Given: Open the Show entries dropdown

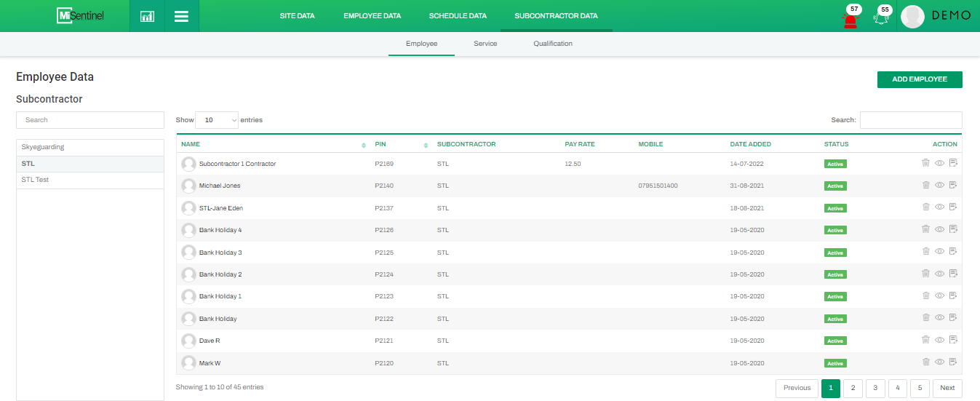Looking at the screenshot, I should [x=217, y=120].
